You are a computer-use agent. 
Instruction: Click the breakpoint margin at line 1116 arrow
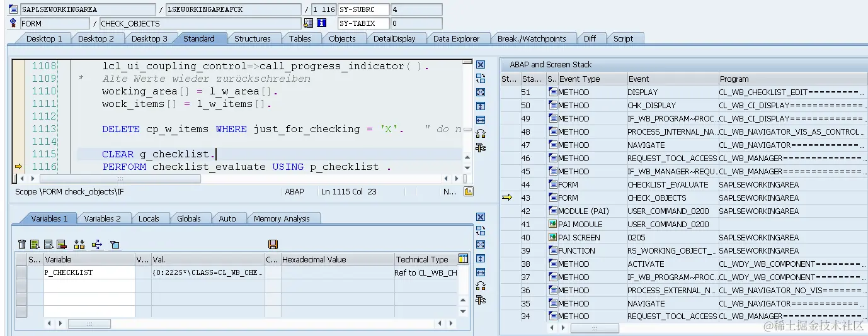18,166
